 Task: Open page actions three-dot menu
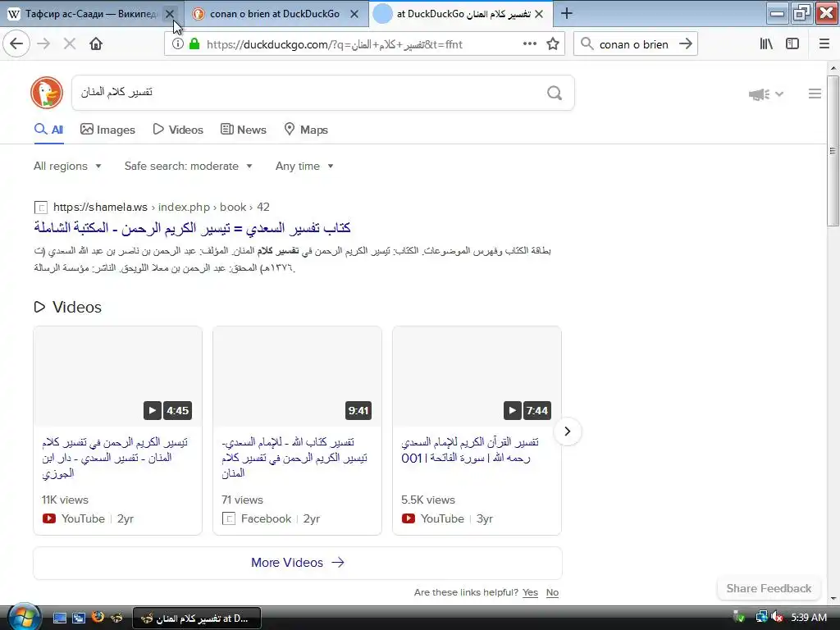click(529, 44)
